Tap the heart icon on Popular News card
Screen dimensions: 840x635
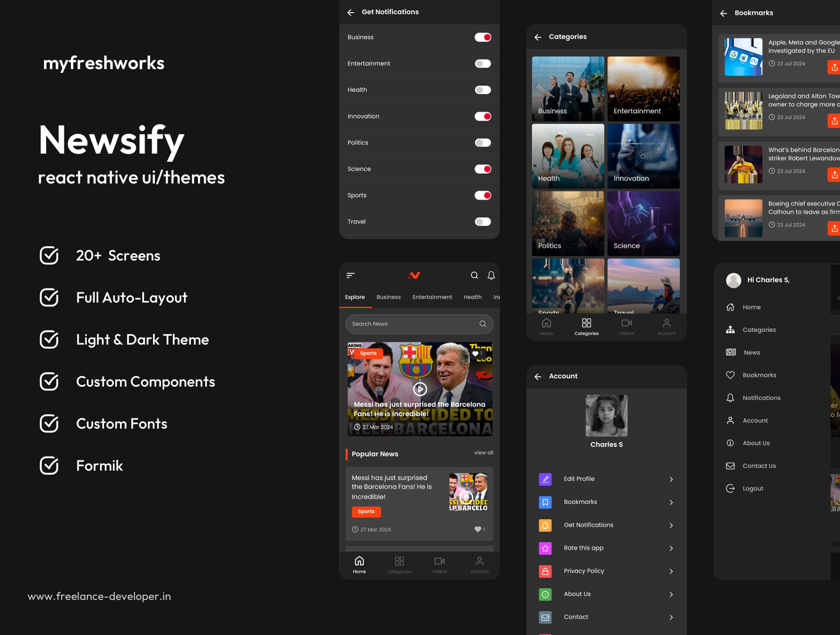coord(478,529)
